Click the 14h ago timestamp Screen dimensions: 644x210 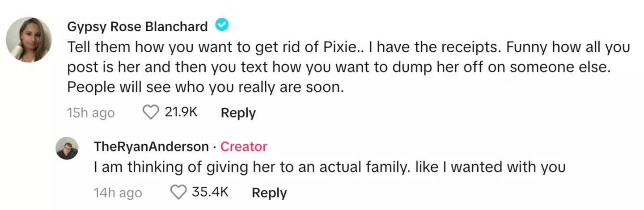pos(118,193)
